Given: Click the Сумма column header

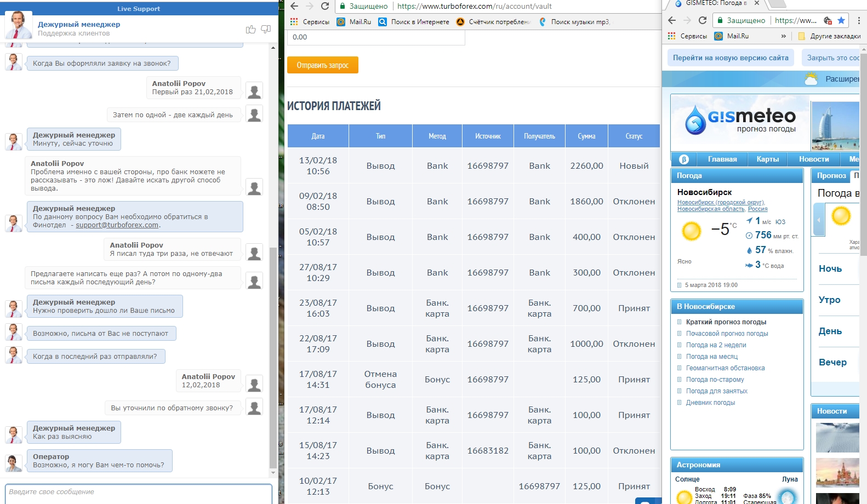Looking at the screenshot, I should click(x=586, y=136).
